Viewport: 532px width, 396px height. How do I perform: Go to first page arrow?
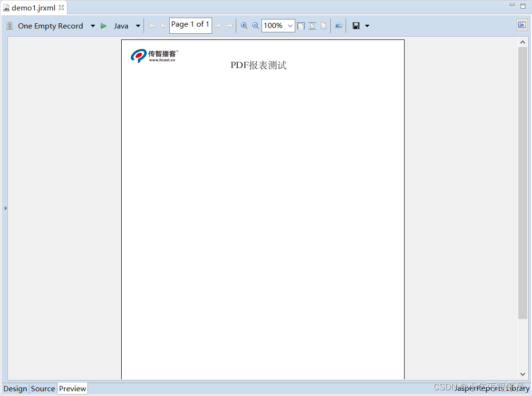pos(152,26)
